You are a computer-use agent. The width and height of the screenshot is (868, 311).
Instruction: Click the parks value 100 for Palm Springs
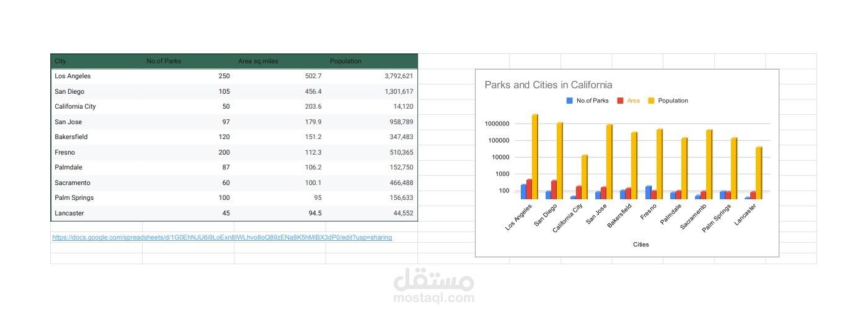click(224, 197)
